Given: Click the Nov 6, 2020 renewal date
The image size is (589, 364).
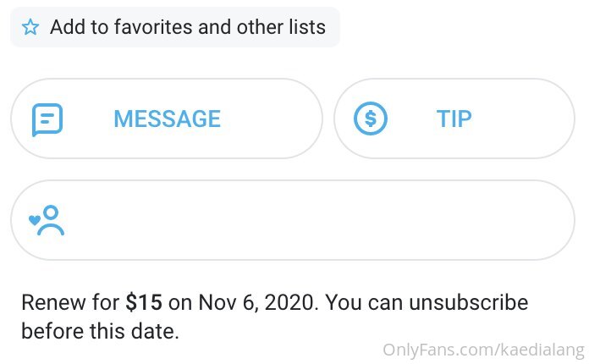Looking at the screenshot, I should pos(256,302).
